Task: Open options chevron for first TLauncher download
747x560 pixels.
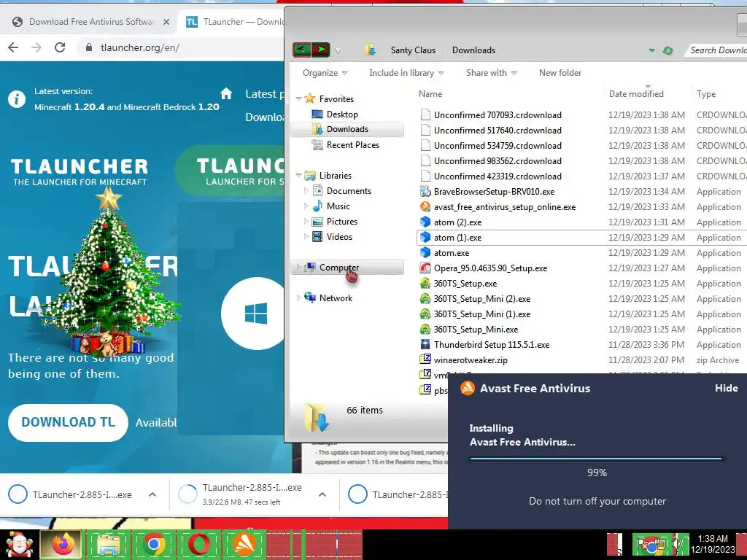Action: [x=152, y=494]
